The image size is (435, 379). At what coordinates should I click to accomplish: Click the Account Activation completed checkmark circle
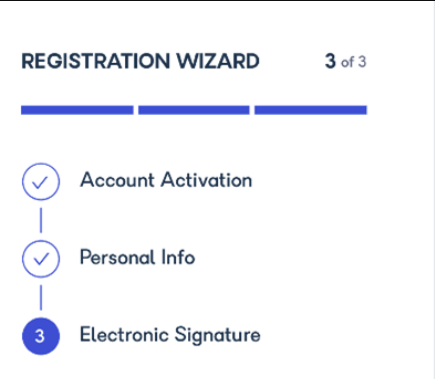41,182
